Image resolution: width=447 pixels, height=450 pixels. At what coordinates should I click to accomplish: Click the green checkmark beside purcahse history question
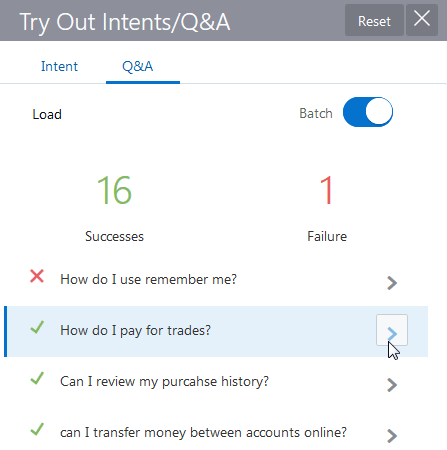(x=37, y=378)
